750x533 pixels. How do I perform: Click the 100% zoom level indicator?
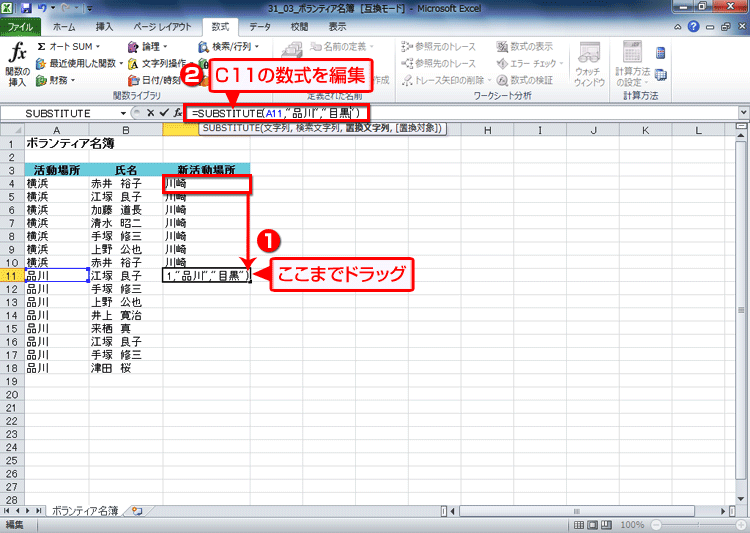[632, 525]
